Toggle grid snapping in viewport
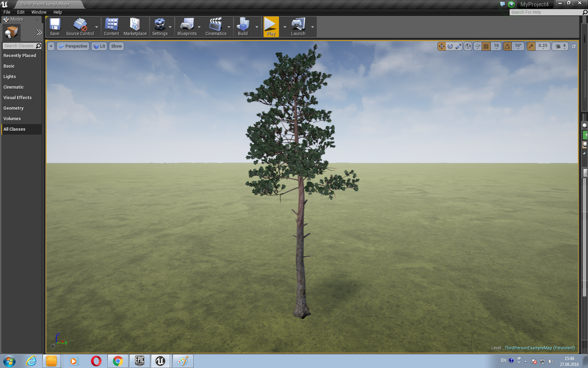Screen dimensions: 588x368 (x=486, y=46)
